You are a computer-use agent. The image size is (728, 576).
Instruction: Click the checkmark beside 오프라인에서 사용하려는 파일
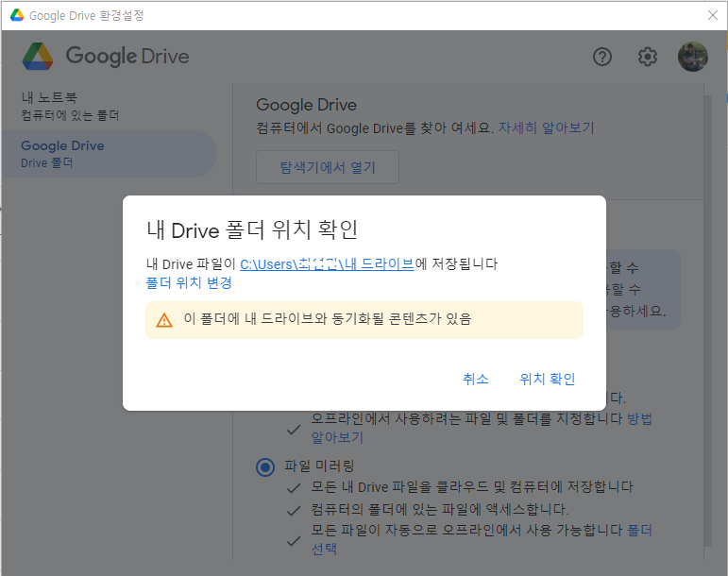tap(294, 430)
